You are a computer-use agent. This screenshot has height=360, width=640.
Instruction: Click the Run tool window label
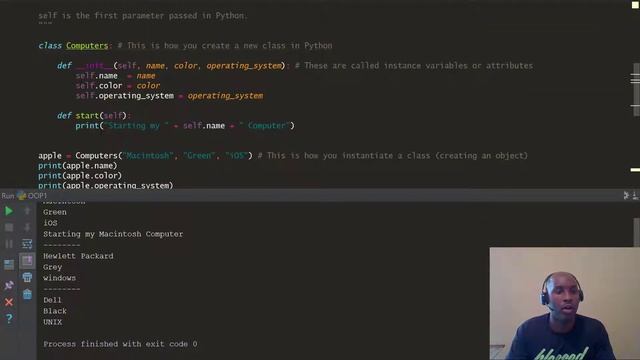point(8,196)
